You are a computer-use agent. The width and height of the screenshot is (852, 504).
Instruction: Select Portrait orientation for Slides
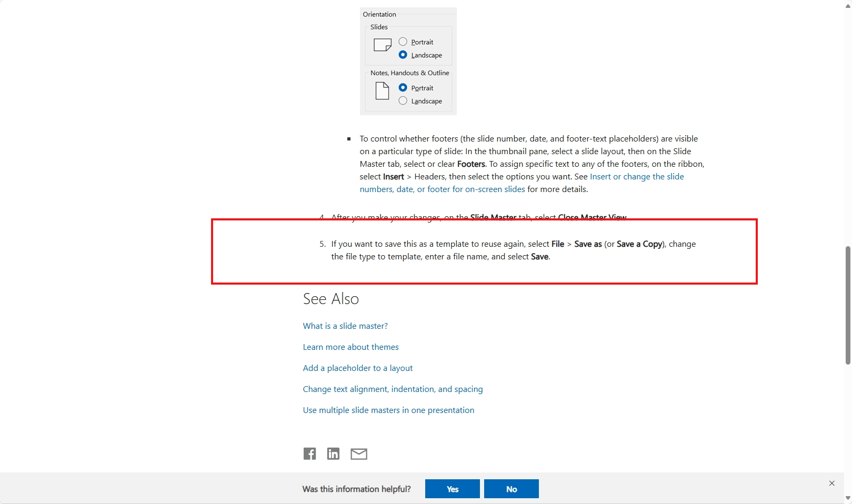coord(403,41)
